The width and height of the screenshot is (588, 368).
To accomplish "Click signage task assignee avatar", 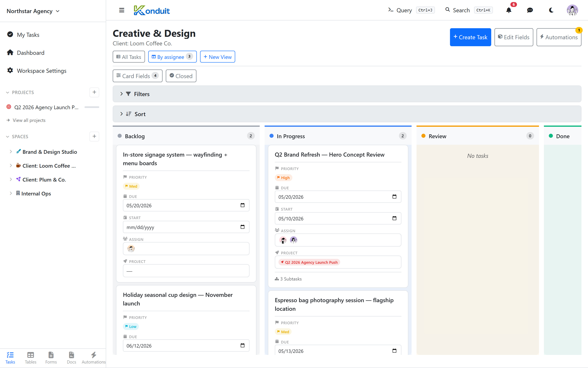I will 131,248.
